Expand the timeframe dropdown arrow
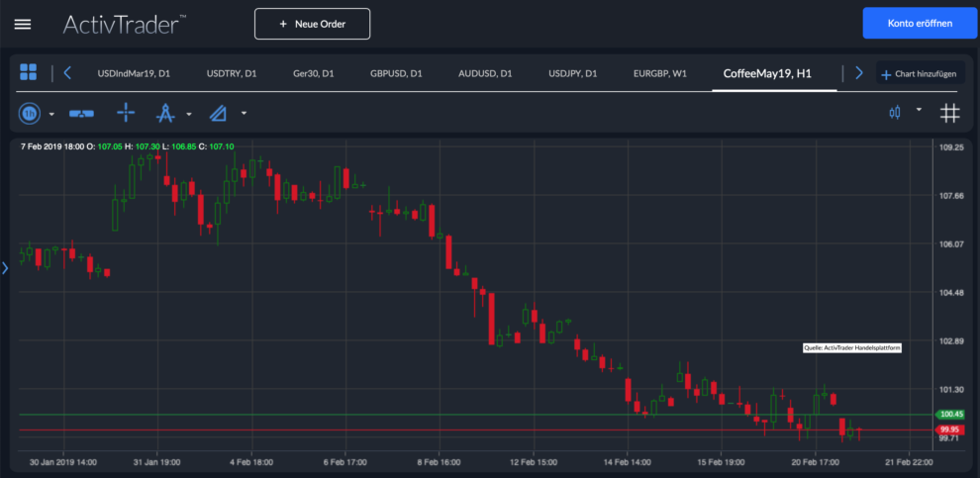 tap(51, 114)
